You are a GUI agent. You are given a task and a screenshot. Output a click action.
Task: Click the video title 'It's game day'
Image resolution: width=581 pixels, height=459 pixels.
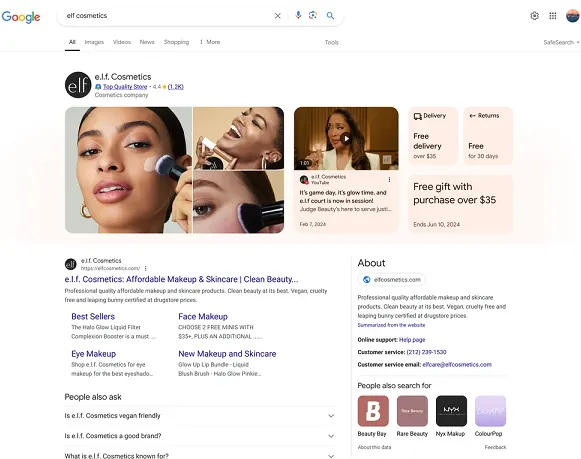tap(343, 197)
